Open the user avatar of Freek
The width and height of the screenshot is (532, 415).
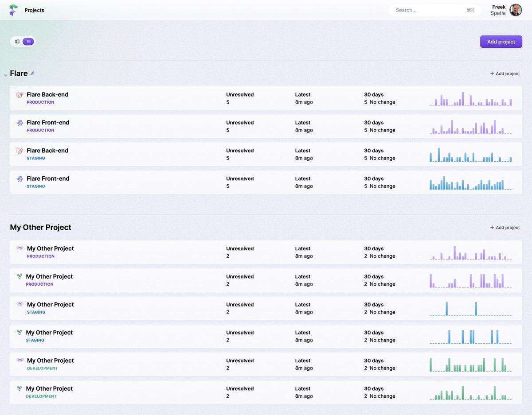[x=516, y=10]
